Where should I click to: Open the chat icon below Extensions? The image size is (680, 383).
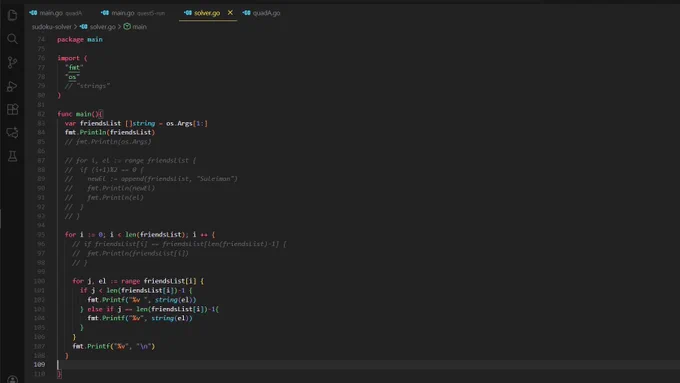coord(12,133)
